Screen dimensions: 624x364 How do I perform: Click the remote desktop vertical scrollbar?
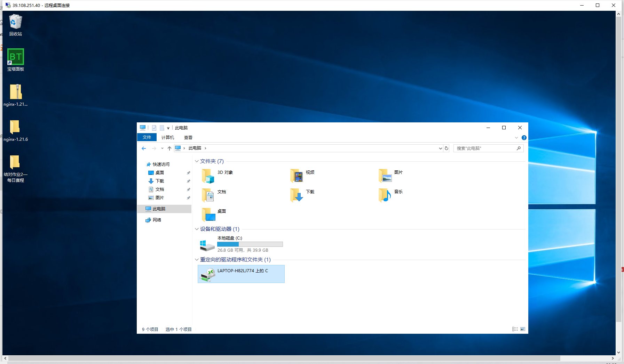(618, 169)
